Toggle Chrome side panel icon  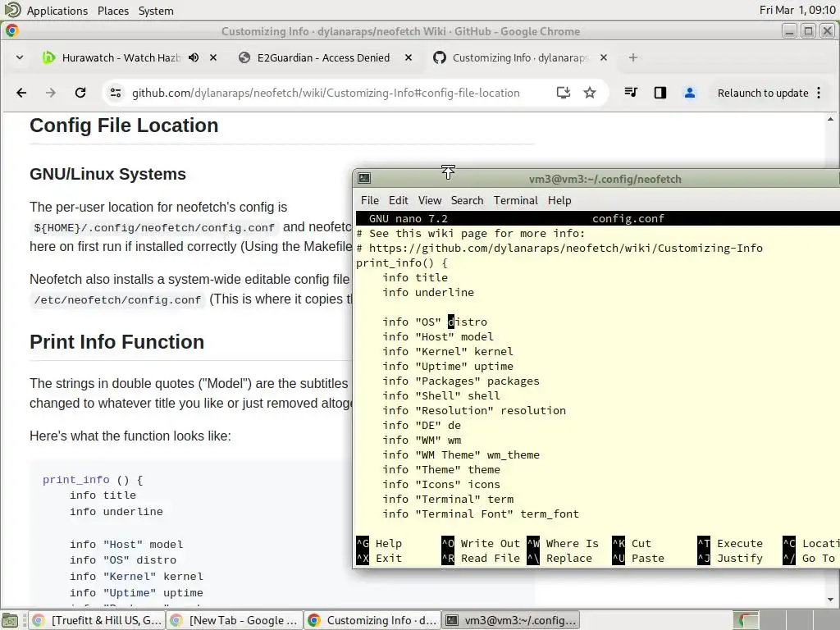[660, 93]
